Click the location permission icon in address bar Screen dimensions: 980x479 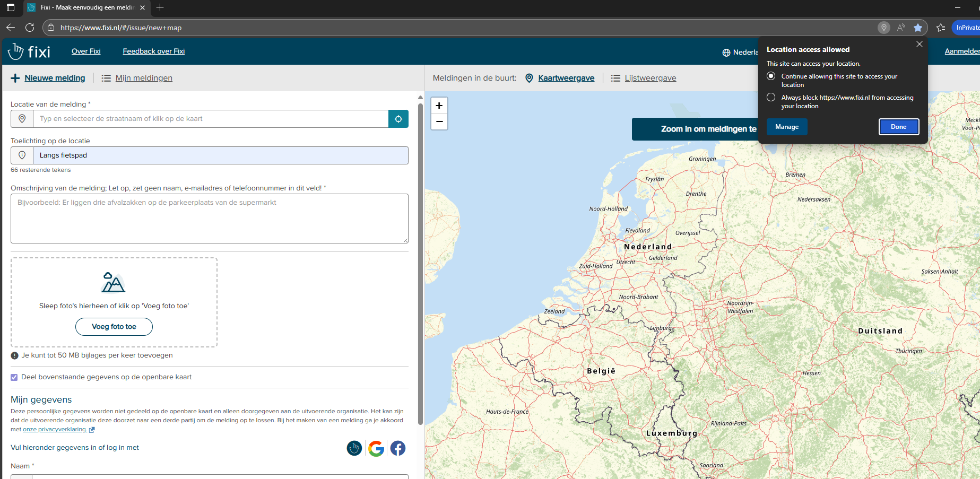pyautogui.click(x=883, y=28)
